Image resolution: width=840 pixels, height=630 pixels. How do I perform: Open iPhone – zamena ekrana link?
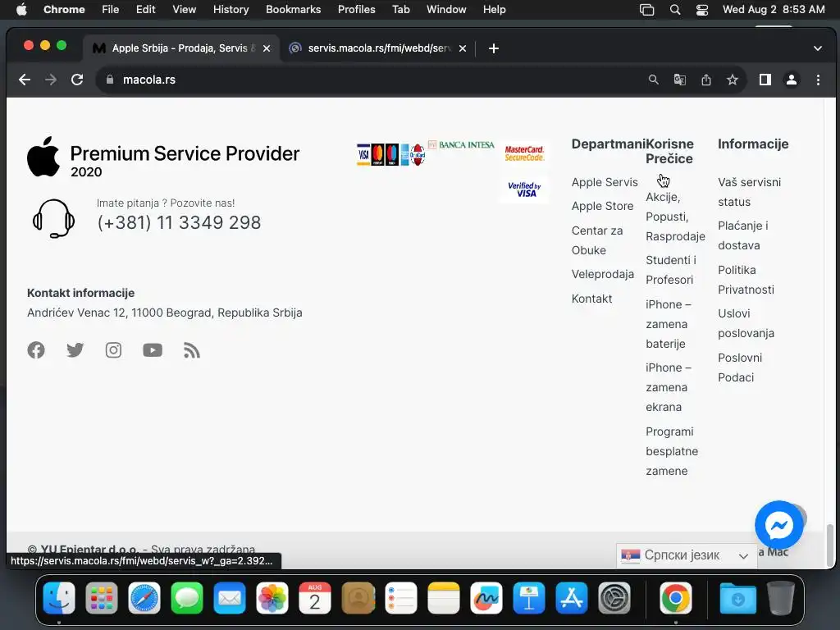669,387
